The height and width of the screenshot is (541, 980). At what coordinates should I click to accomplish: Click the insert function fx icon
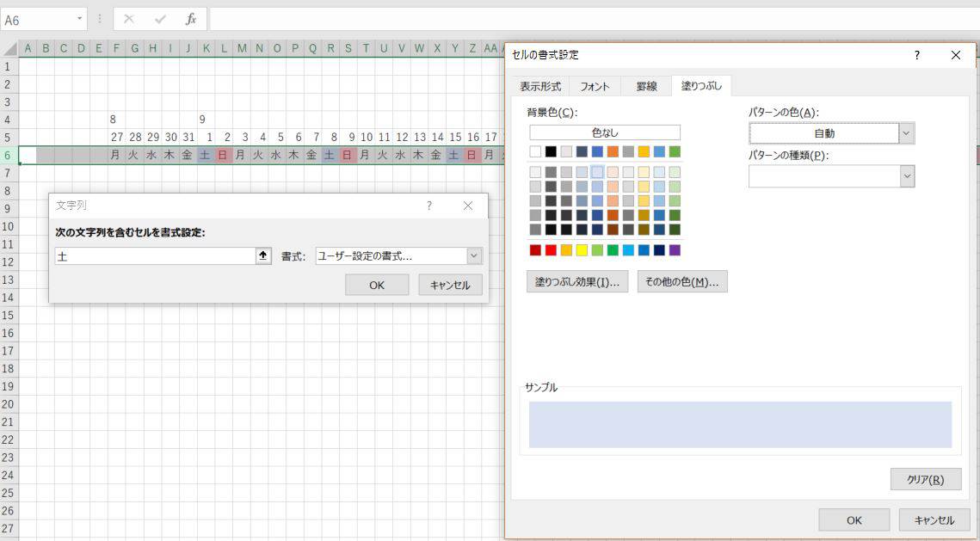point(191,19)
